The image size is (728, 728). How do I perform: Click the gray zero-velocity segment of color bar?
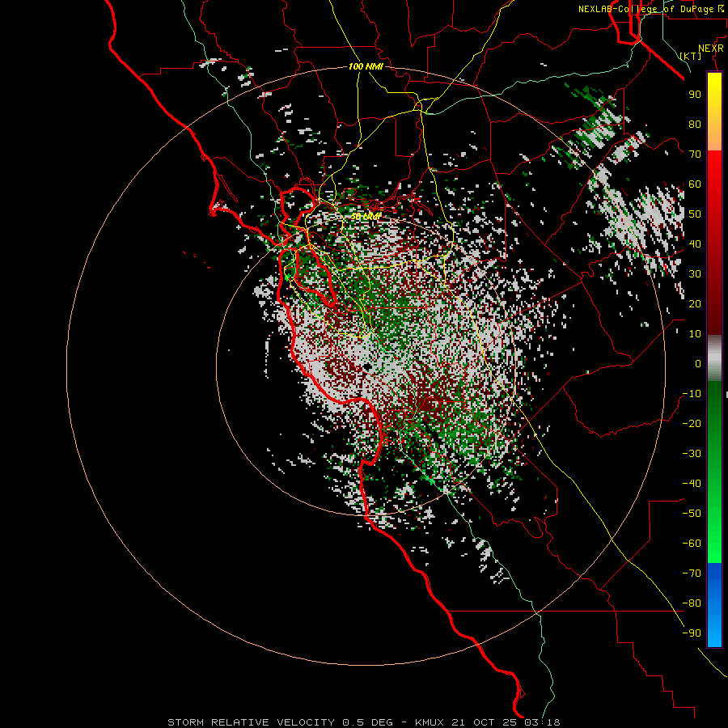pos(714,358)
